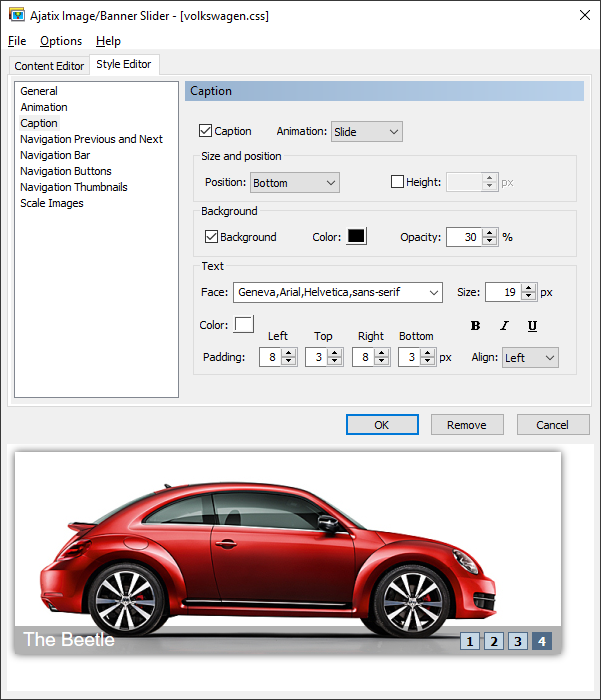Click the Cancel button
This screenshot has height=700, width=601.
[553, 425]
